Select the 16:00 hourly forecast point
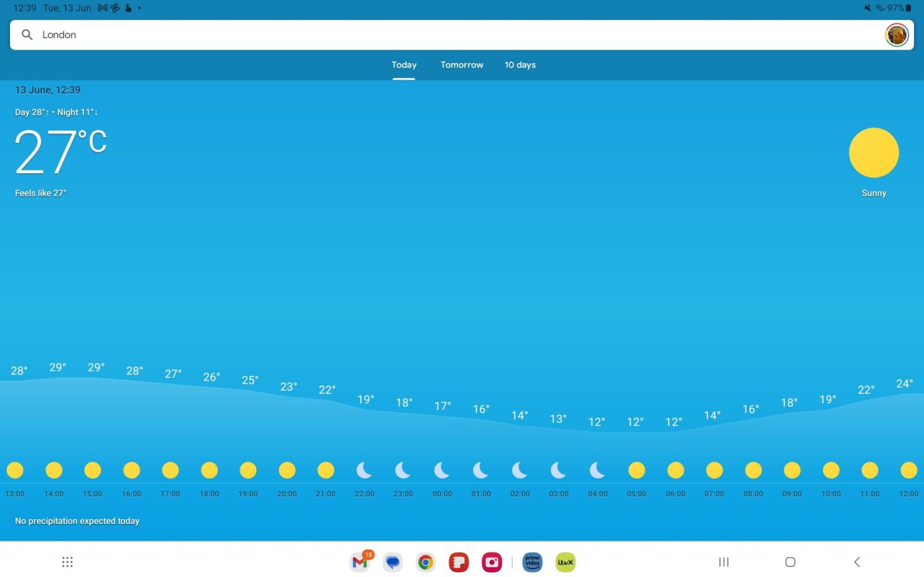 click(131, 470)
